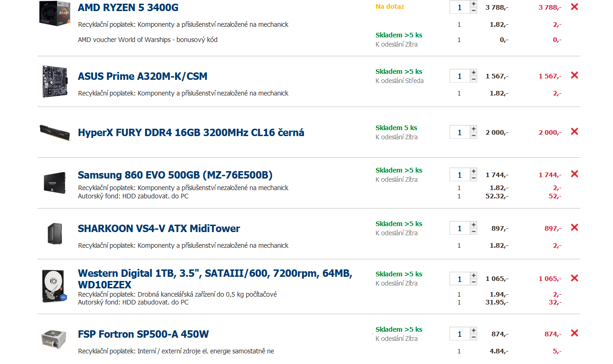Open ASUS Prime A320M-K/CSM product page

pyautogui.click(x=143, y=76)
